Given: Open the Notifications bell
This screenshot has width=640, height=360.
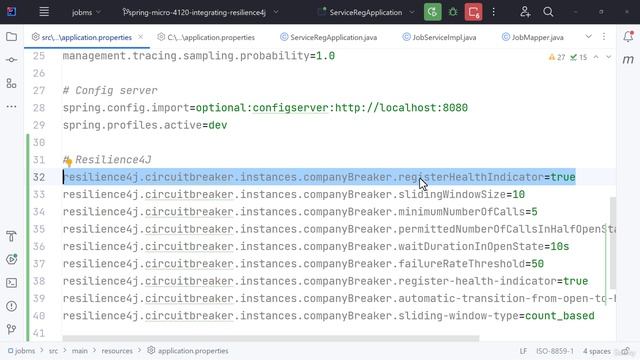Looking at the screenshot, I should tap(628, 37).
